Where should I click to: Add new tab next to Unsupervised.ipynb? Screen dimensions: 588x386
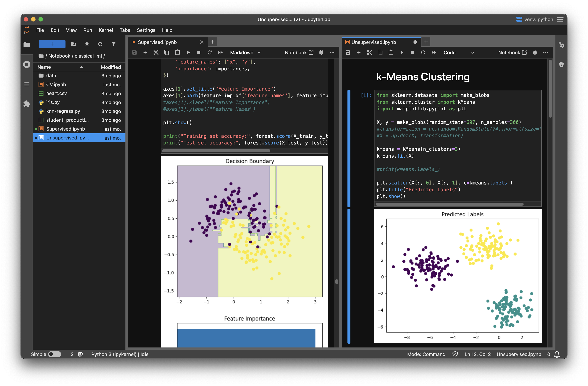point(426,42)
